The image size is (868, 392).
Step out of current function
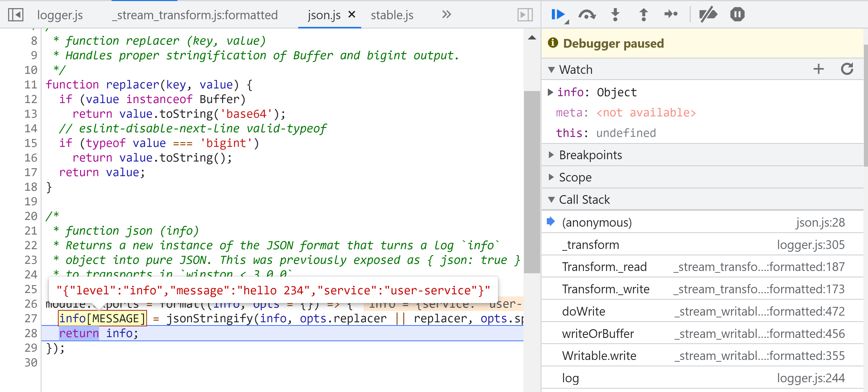click(643, 15)
